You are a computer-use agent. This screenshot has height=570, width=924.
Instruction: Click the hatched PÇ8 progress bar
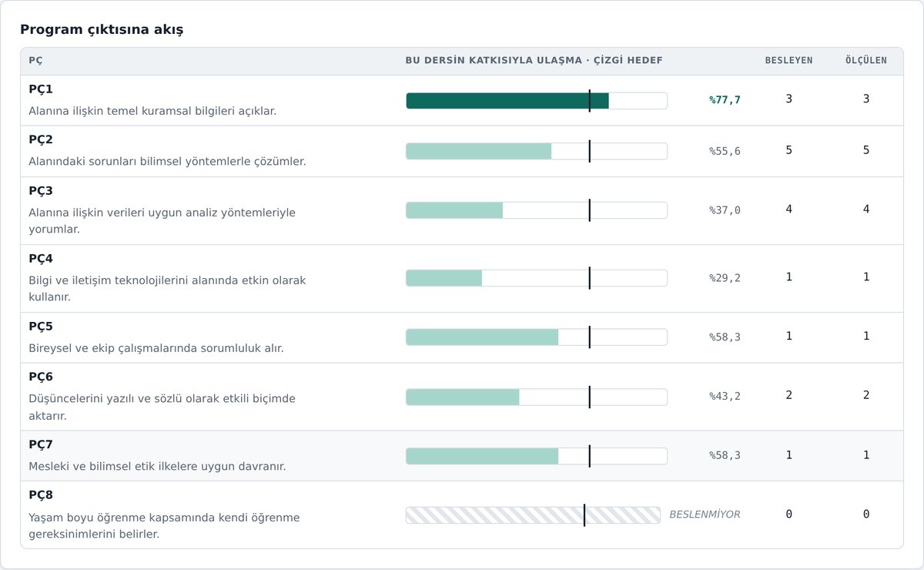tap(533, 515)
